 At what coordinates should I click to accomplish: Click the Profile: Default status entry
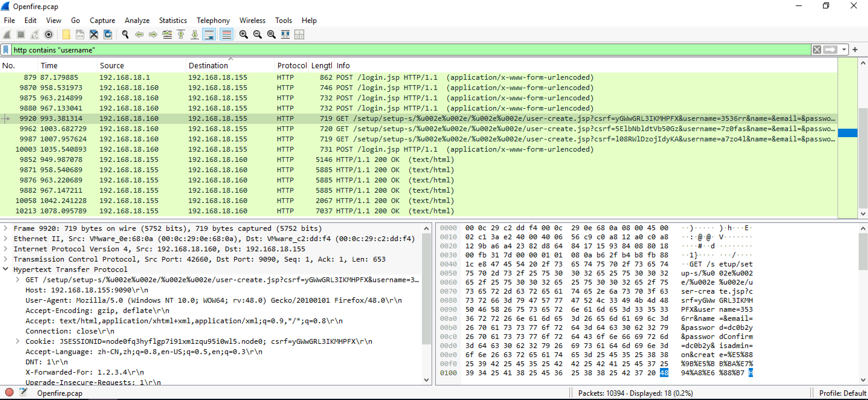[x=842, y=393]
